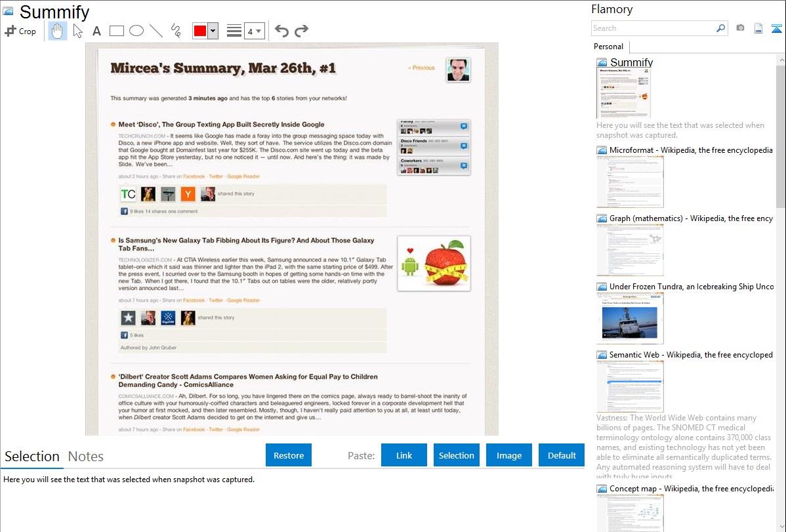This screenshot has height=532, width=786.
Task: Activate the hand pan tool
Action: [57, 31]
